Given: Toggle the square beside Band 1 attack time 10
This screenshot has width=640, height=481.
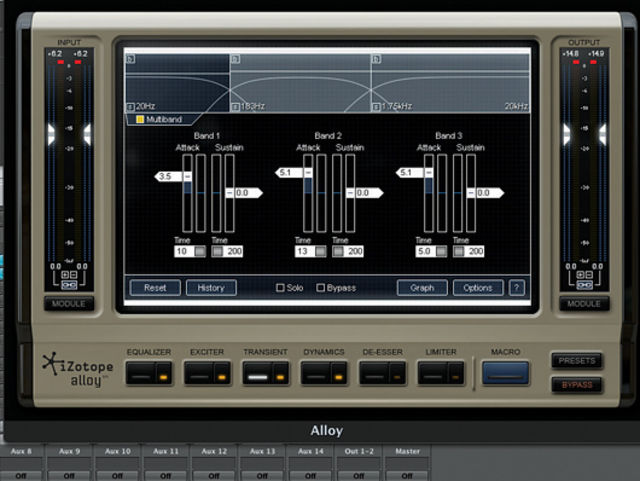Looking at the screenshot, I should coord(200,251).
